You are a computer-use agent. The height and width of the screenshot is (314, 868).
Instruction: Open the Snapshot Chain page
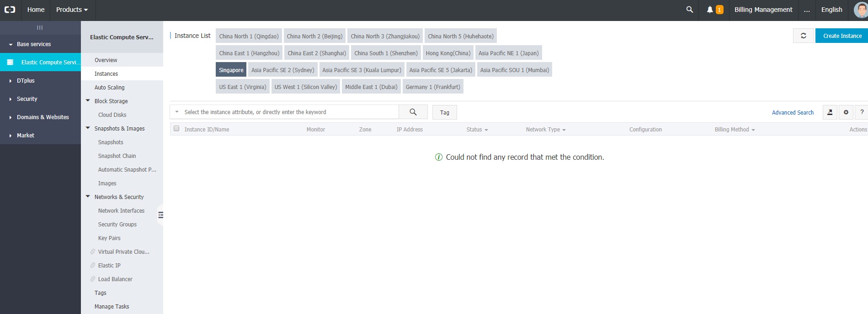pyautogui.click(x=117, y=156)
